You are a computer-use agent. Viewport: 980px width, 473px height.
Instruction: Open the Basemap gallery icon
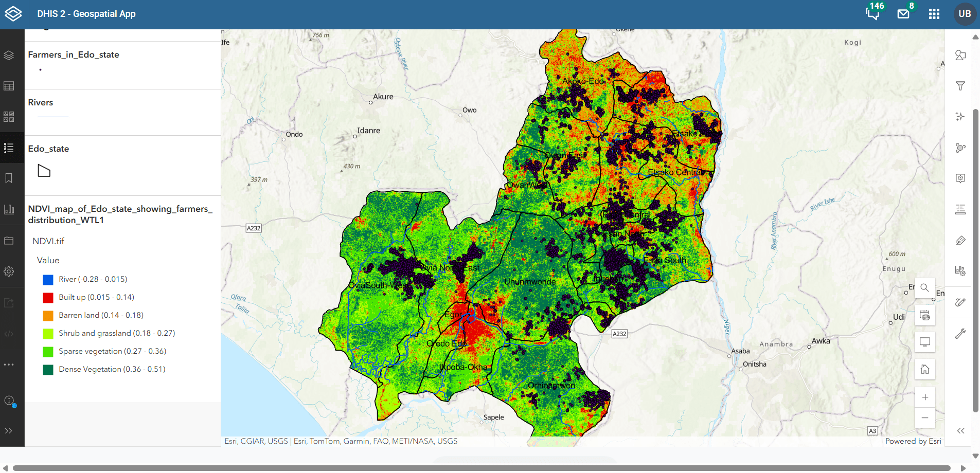(x=9, y=117)
